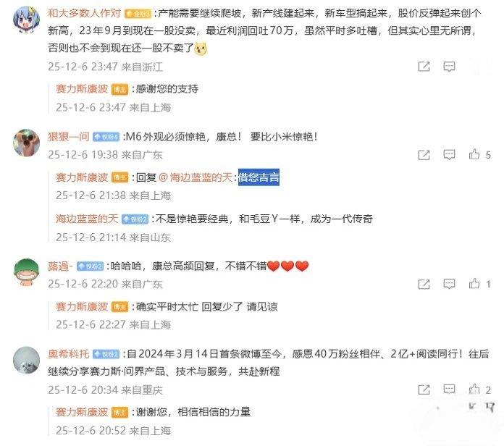Open 海边蓝蓝的天 username in reply thread
This screenshot has width=504, height=446.
(87, 219)
